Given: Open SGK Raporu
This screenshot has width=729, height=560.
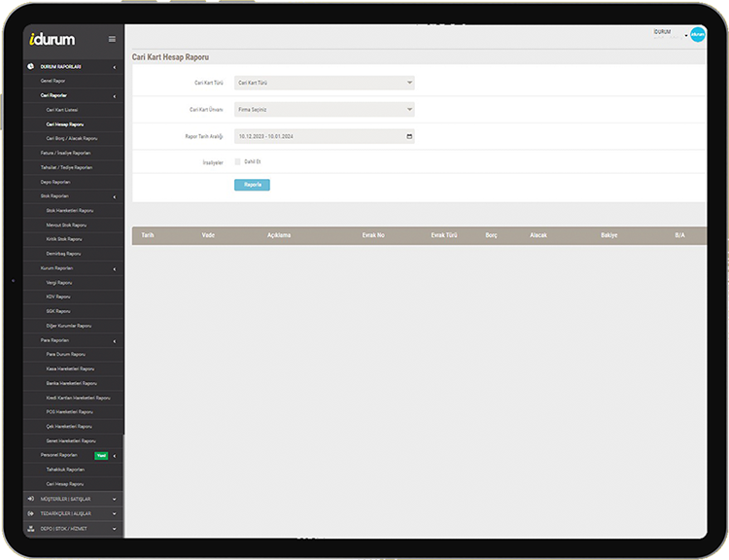Looking at the screenshot, I should click(58, 311).
